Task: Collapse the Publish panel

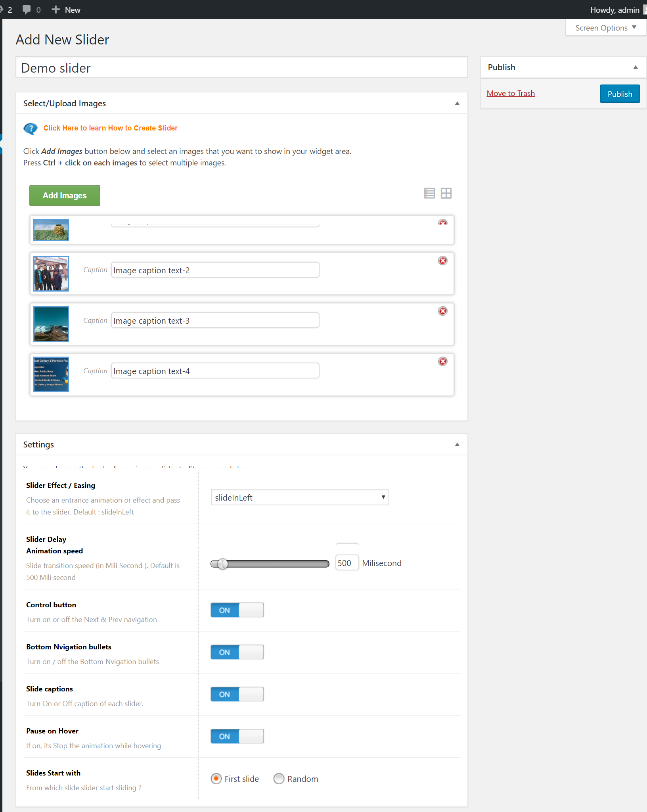Action: click(636, 67)
